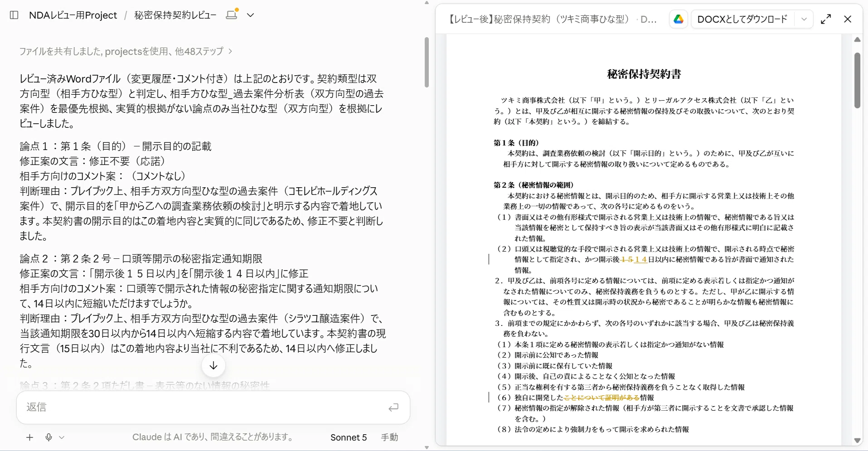Click the 第1条（目的）heading

[516, 143]
